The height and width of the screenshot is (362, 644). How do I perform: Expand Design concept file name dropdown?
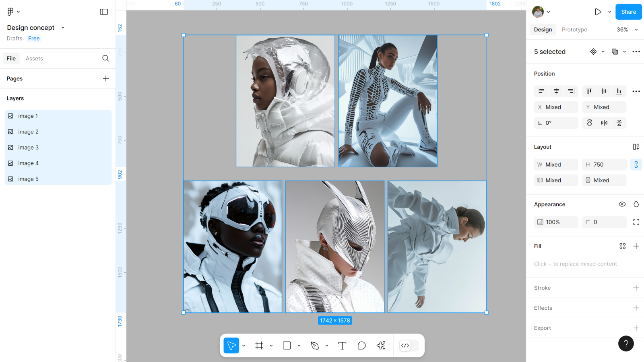63,28
